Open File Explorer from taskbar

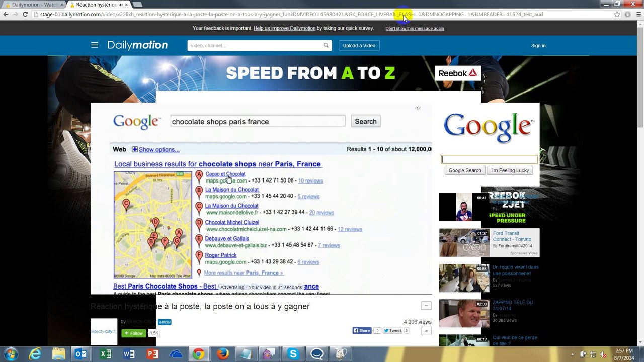58,354
